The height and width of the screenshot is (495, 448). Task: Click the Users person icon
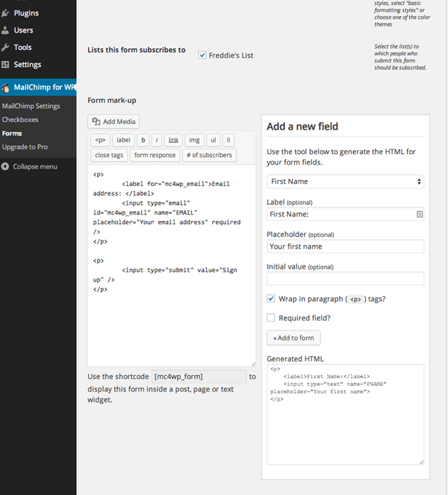coord(5,31)
